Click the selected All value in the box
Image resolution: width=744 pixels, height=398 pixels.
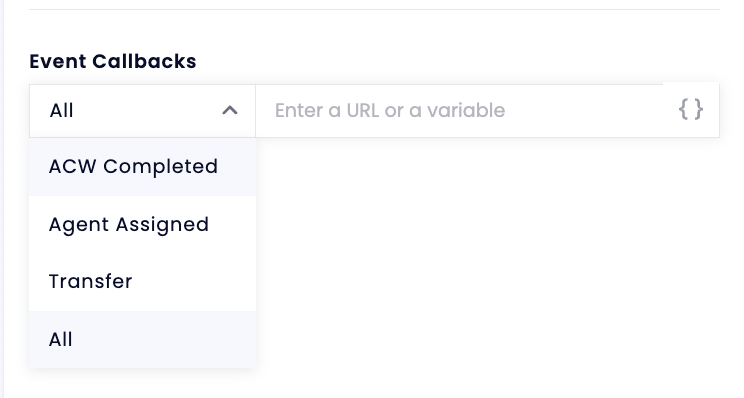[x=61, y=111]
